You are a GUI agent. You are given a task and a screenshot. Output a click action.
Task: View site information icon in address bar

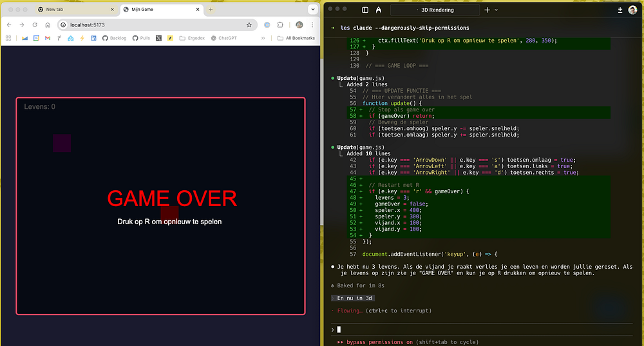point(63,25)
